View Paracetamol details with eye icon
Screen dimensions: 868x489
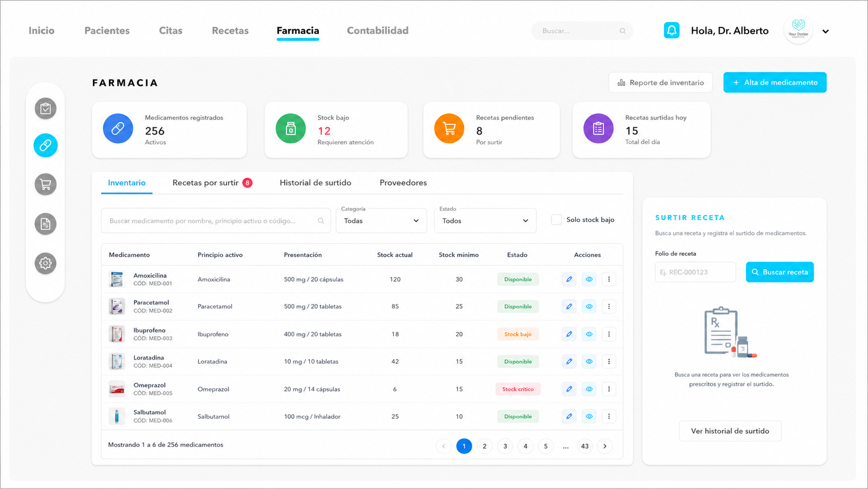[x=589, y=307]
